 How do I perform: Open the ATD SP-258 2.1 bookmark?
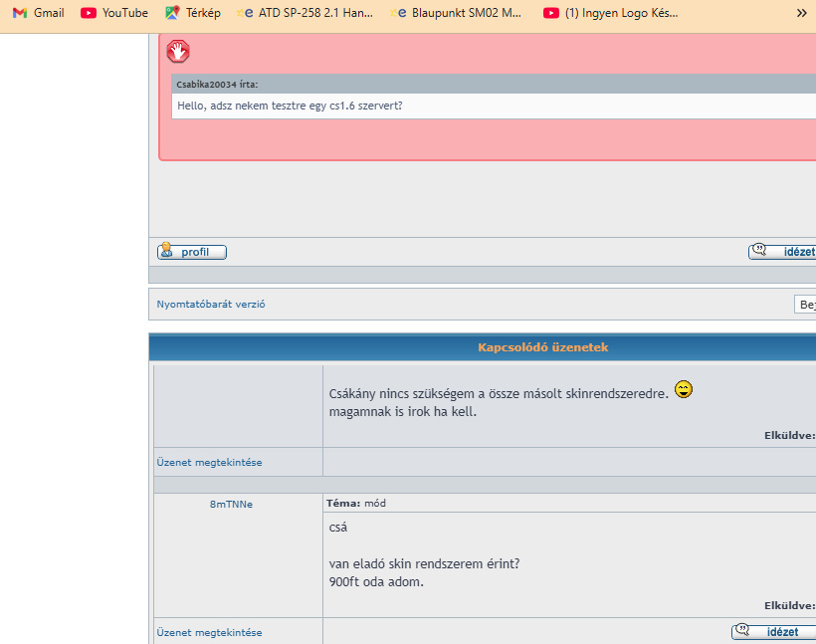pos(308,13)
